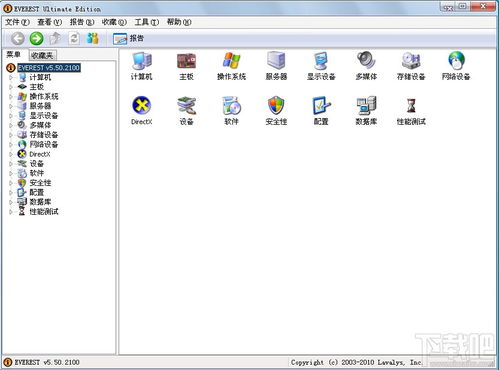Expand the 操作系统 tree node arrow

[11, 97]
